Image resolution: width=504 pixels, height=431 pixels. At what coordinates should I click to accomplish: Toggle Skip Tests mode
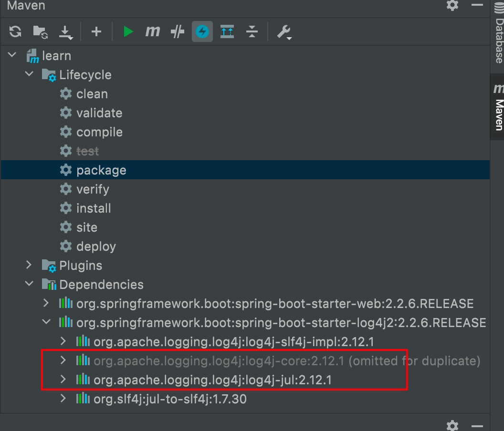point(177,31)
